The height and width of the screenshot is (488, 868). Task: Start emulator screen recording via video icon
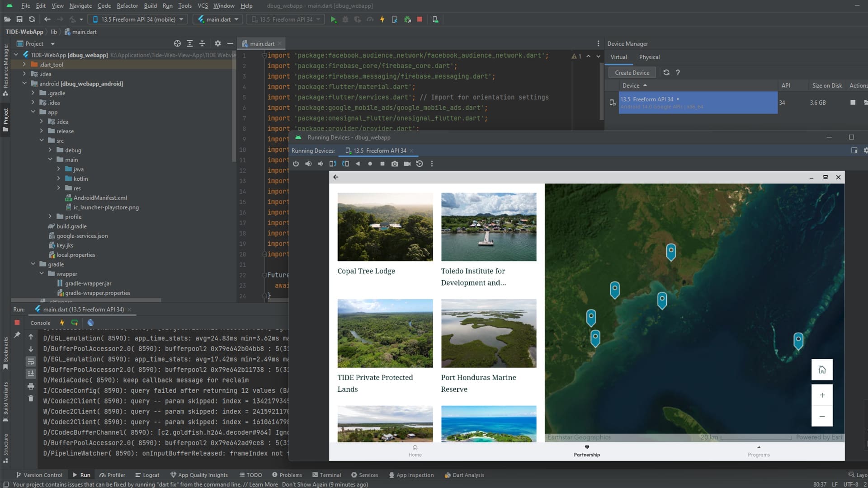point(407,164)
